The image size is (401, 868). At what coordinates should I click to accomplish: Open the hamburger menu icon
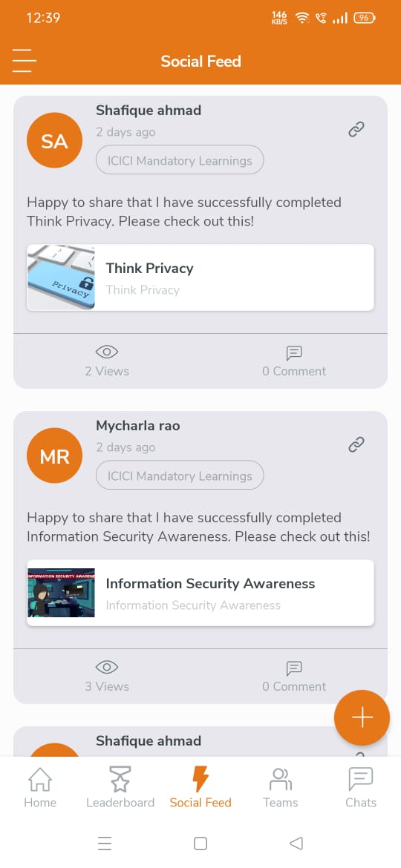click(24, 60)
